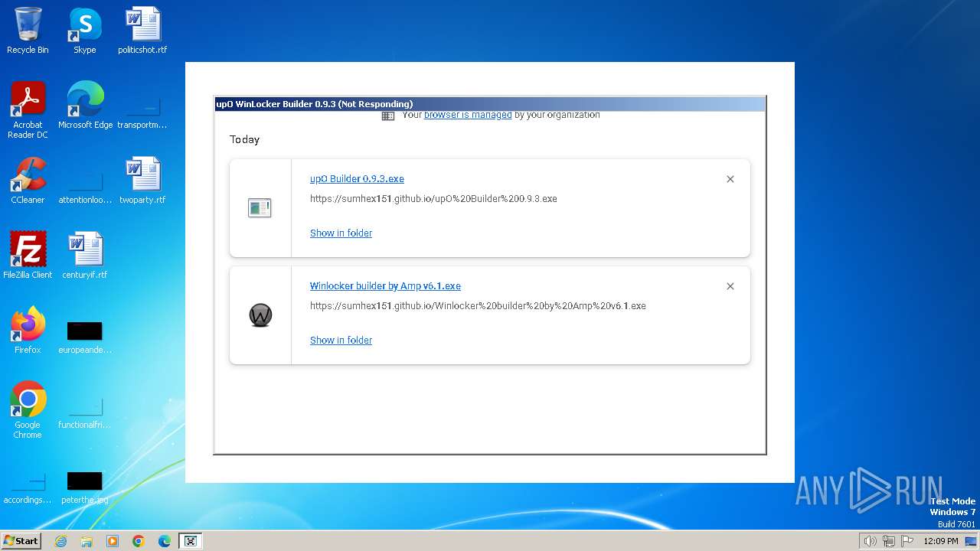The image size is (980, 551).
Task: Launch CCleaner from desktop
Action: 28,181
